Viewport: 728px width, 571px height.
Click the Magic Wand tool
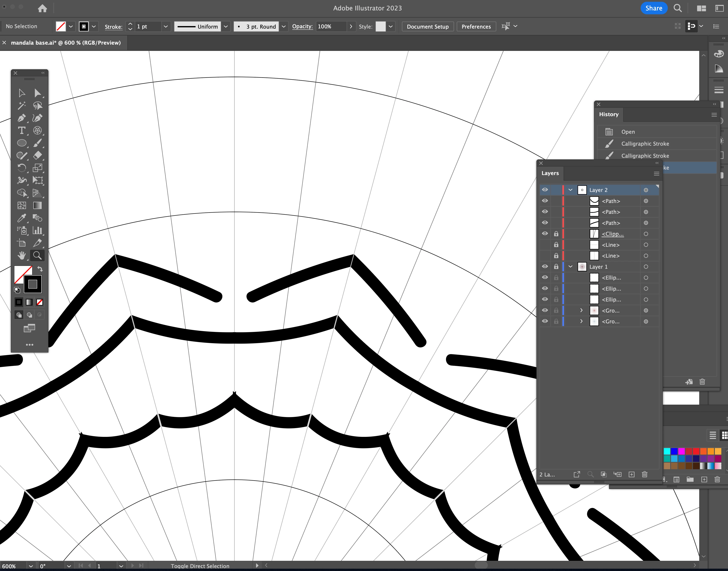click(x=22, y=106)
